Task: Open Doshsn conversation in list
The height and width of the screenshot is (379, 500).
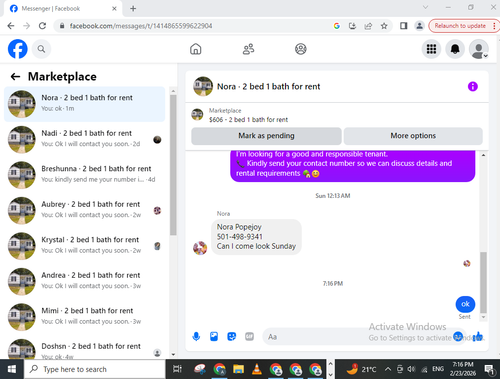Action: pyautogui.click(x=84, y=347)
